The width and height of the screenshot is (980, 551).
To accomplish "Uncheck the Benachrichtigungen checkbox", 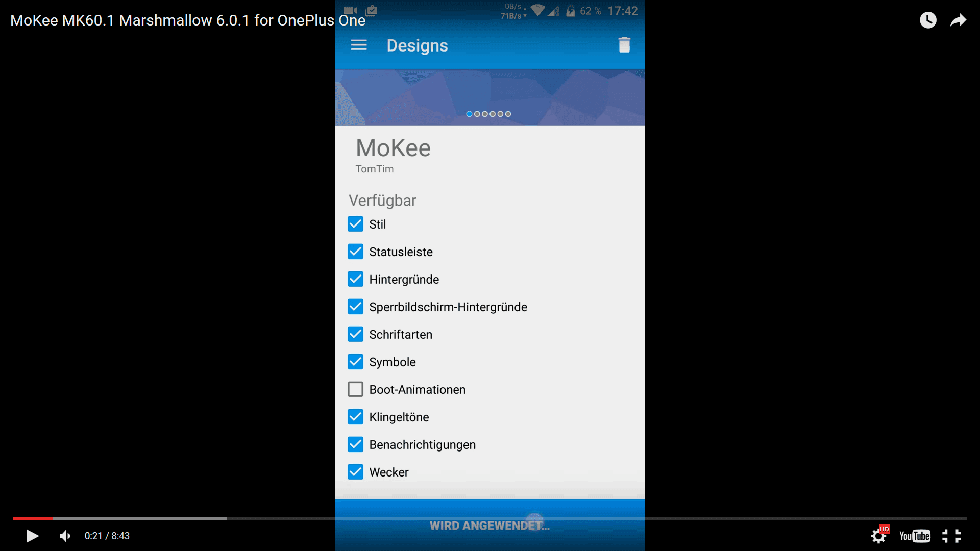I will pos(355,444).
